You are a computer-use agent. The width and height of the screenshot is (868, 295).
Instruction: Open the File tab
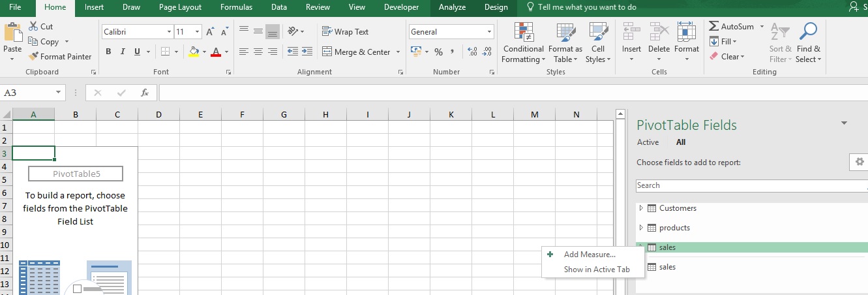16,7
